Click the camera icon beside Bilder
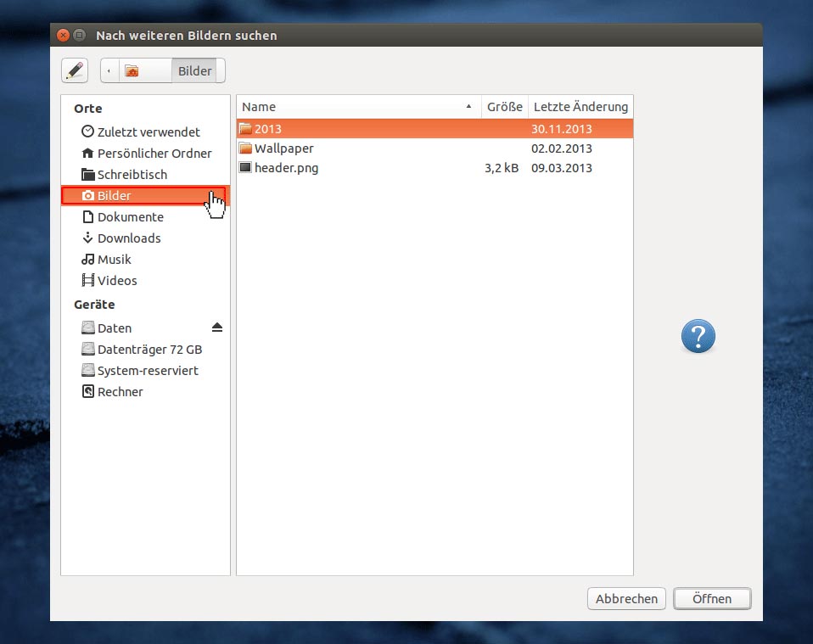Viewport: 813px width, 644px height. pos(88,195)
